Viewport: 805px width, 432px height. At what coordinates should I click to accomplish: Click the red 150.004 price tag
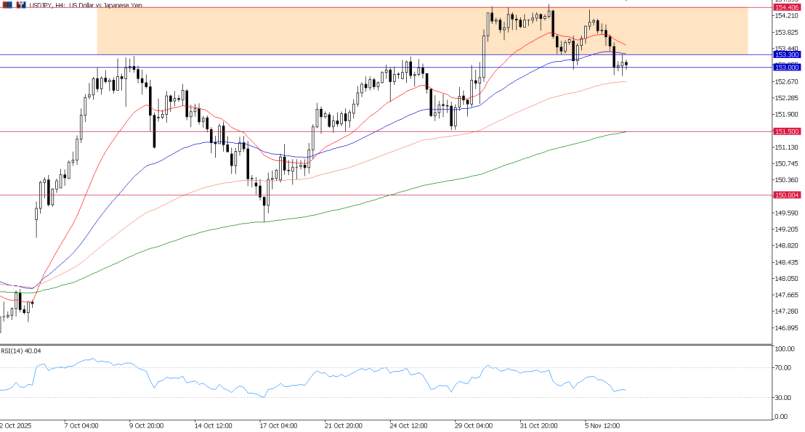pyautogui.click(x=787, y=195)
